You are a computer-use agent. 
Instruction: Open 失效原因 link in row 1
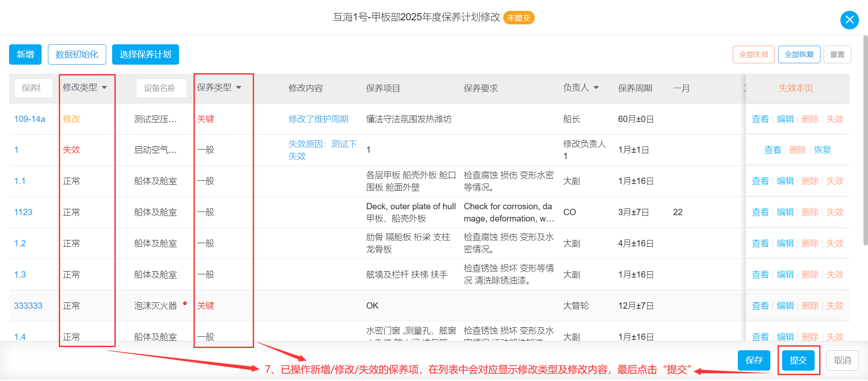pyautogui.click(x=323, y=150)
